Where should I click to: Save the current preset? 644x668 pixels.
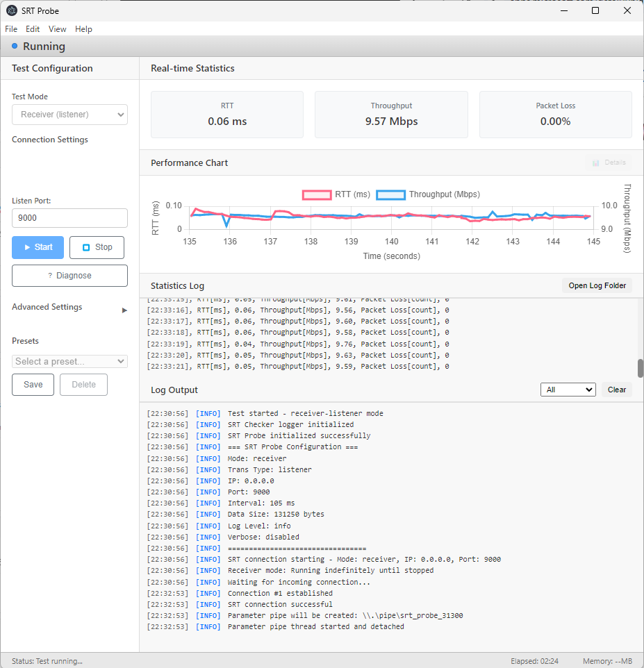[33, 385]
